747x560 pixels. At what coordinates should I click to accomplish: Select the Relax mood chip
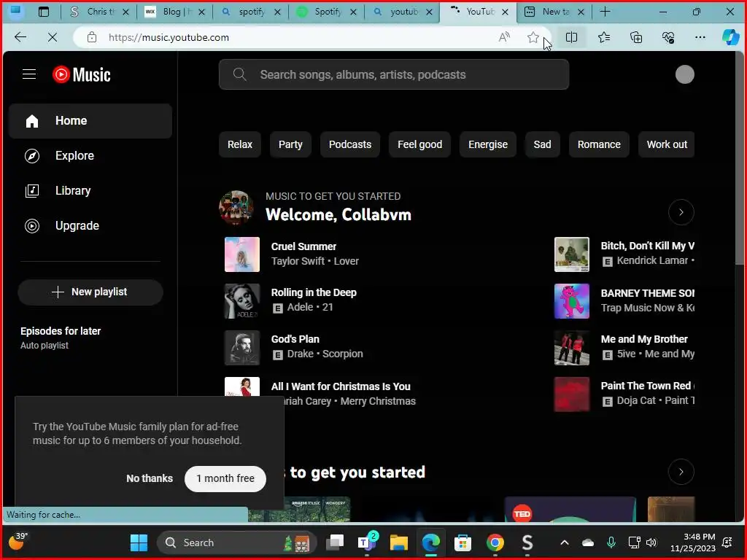tap(239, 144)
